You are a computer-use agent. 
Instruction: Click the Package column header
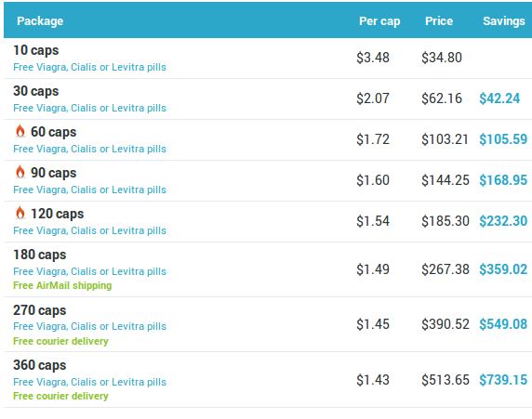(40, 21)
